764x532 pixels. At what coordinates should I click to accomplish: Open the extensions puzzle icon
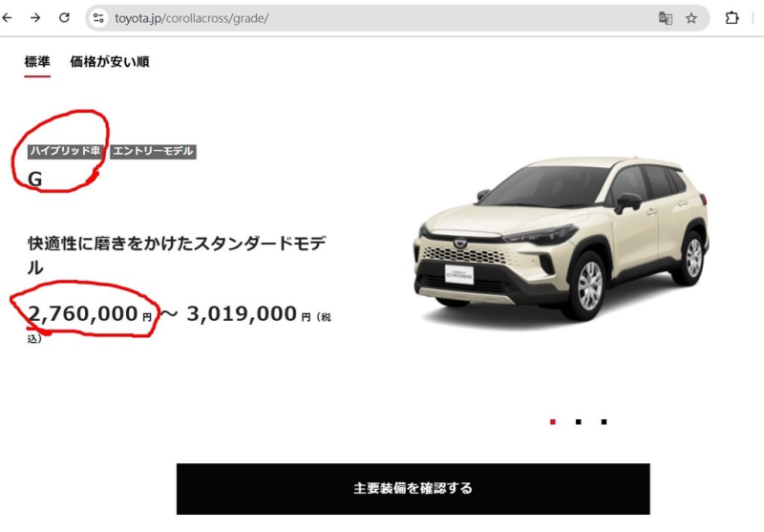point(732,18)
